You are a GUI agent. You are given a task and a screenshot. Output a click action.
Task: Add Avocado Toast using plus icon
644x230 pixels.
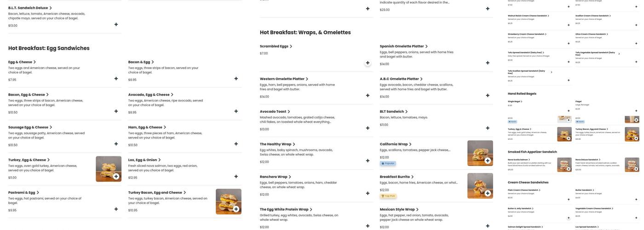click(x=368, y=128)
